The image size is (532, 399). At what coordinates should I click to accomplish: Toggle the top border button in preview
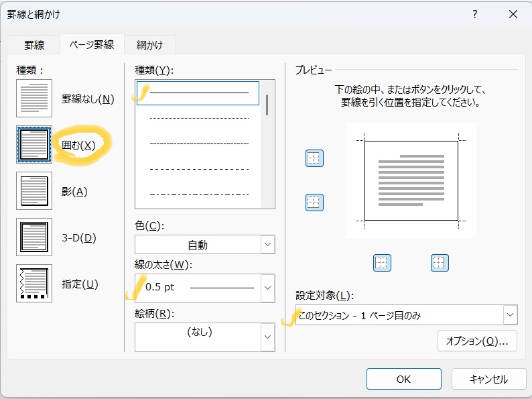(314, 158)
